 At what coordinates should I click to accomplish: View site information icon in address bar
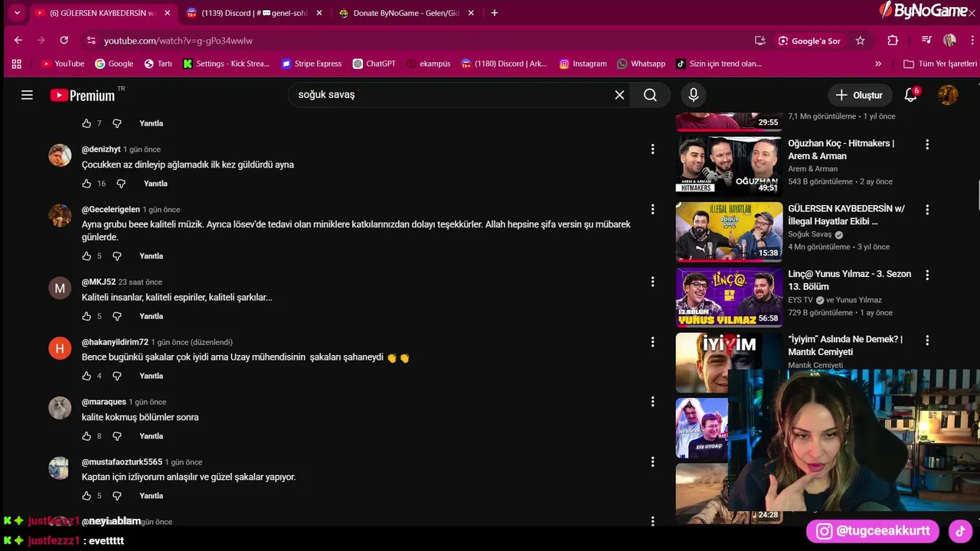(91, 41)
